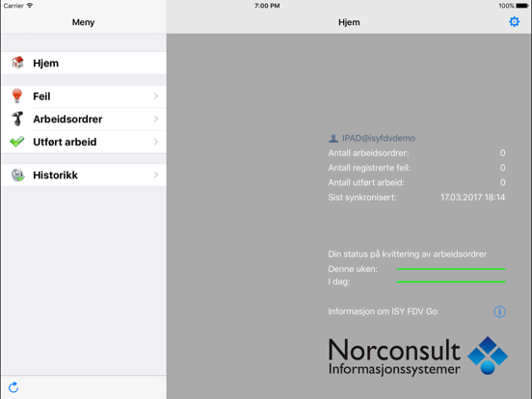Click the Hjem title in header bar
Screen dimensions: 532x399
click(x=349, y=22)
